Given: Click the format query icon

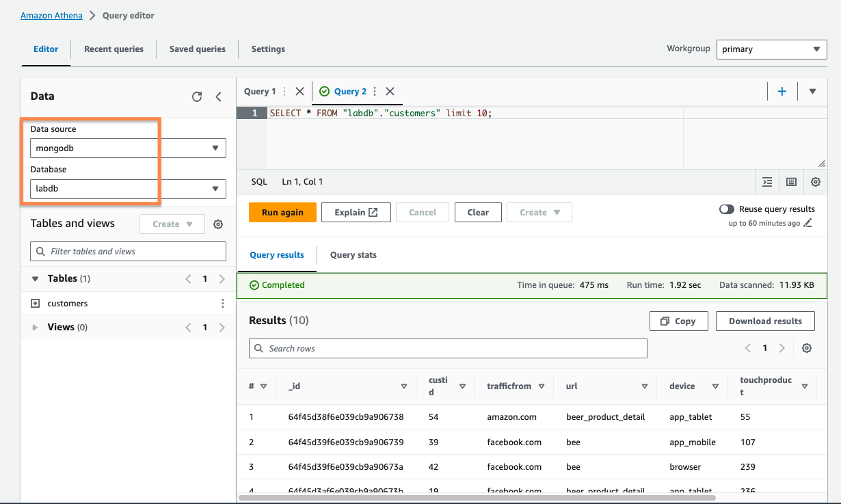Looking at the screenshot, I should coord(767,182).
